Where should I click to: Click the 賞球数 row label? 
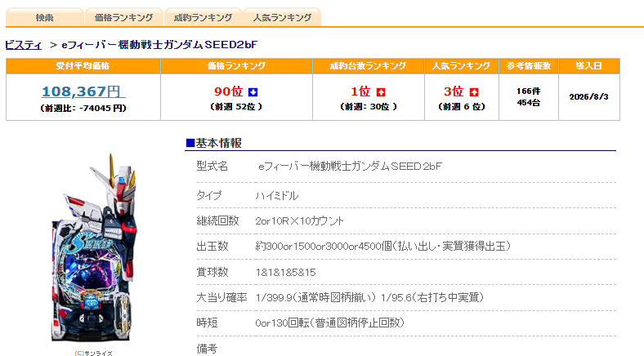click(x=212, y=272)
